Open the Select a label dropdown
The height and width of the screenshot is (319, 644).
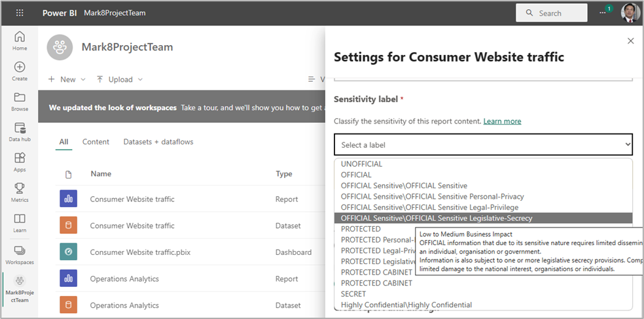point(483,144)
